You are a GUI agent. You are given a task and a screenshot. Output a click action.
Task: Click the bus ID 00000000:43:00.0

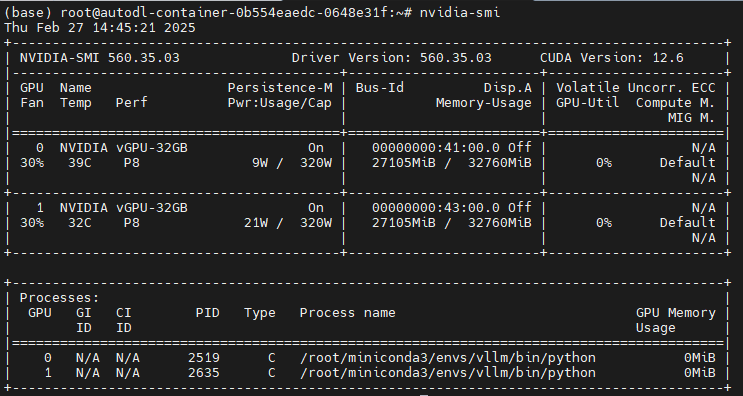click(435, 207)
